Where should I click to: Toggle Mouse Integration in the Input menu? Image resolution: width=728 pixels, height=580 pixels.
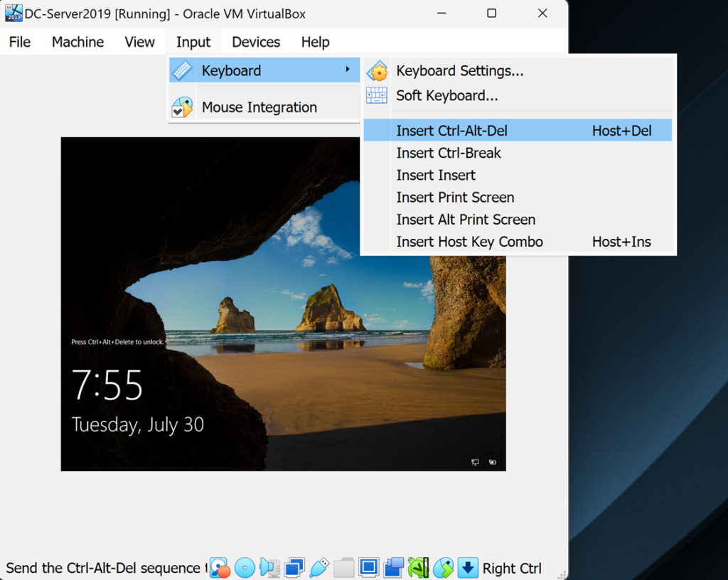pyautogui.click(x=259, y=107)
